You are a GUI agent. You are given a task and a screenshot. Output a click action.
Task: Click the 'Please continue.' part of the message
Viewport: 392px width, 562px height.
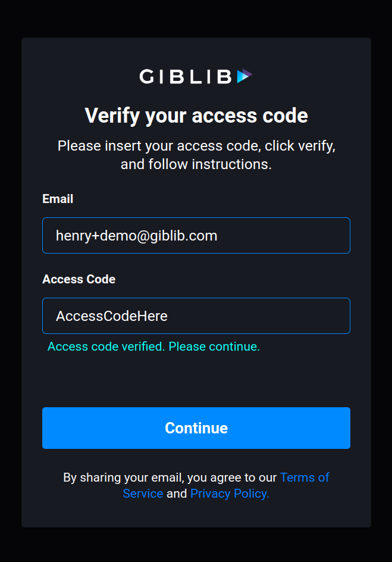coord(214,346)
